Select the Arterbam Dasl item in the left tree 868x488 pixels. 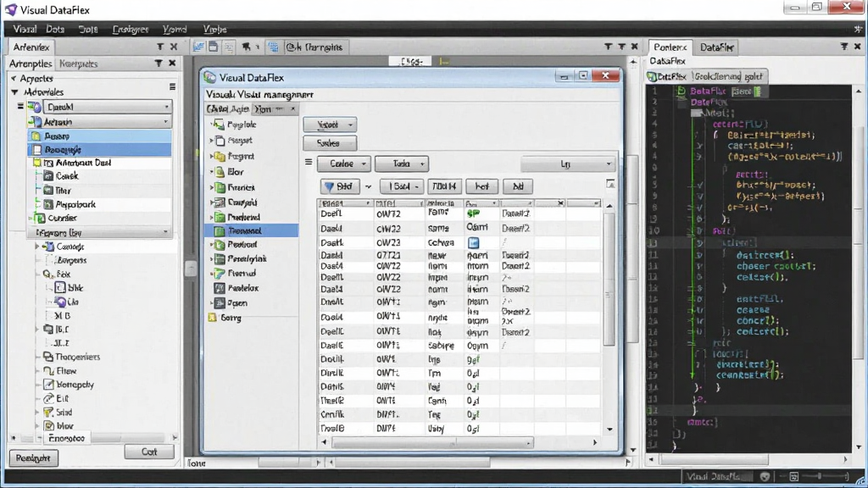pos(77,163)
